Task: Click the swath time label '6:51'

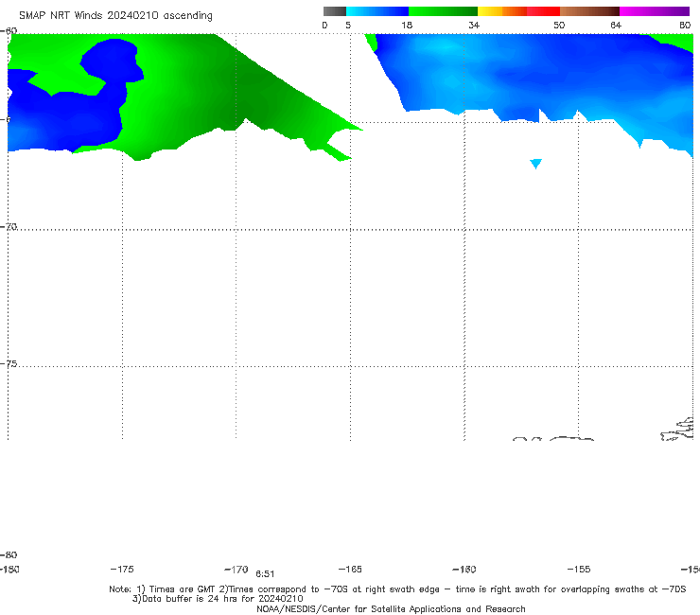Action: pos(265,574)
